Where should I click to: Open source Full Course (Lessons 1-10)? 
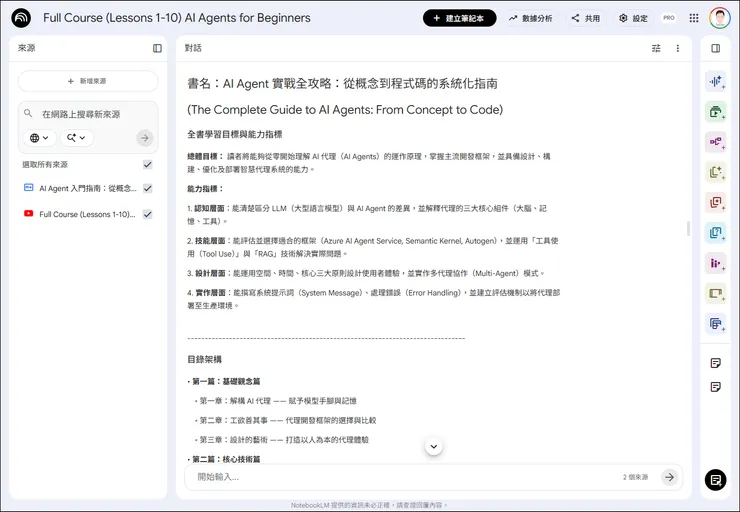point(87,214)
